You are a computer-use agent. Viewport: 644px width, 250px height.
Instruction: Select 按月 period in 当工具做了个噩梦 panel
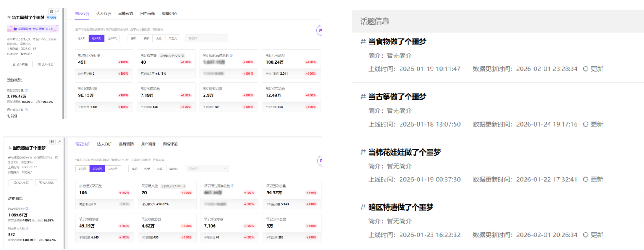click(x=134, y=39)
